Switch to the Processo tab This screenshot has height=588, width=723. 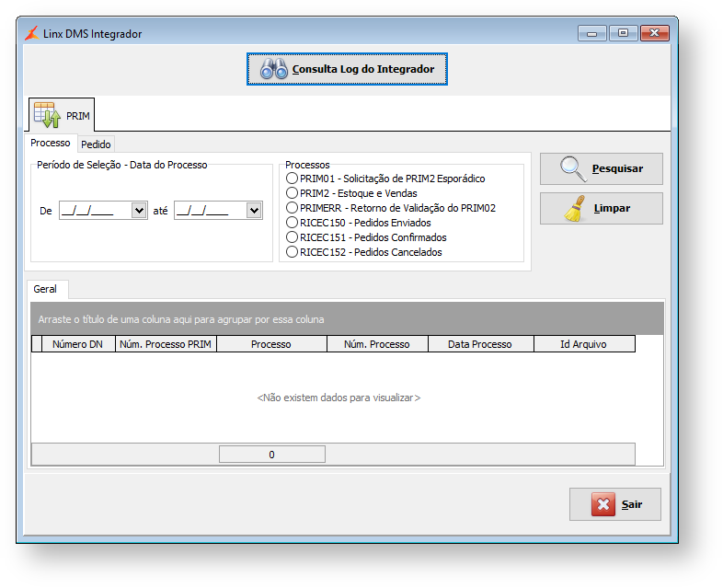(51, 143)
